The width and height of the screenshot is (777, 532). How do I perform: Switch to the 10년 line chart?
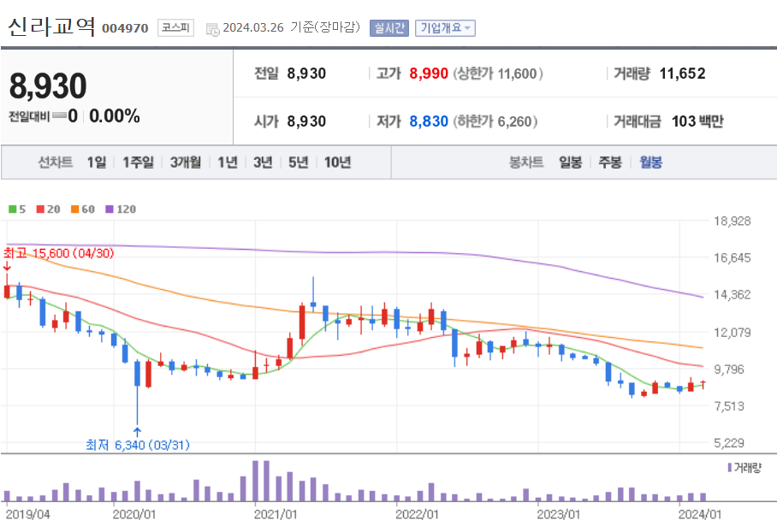click(337, 163)
